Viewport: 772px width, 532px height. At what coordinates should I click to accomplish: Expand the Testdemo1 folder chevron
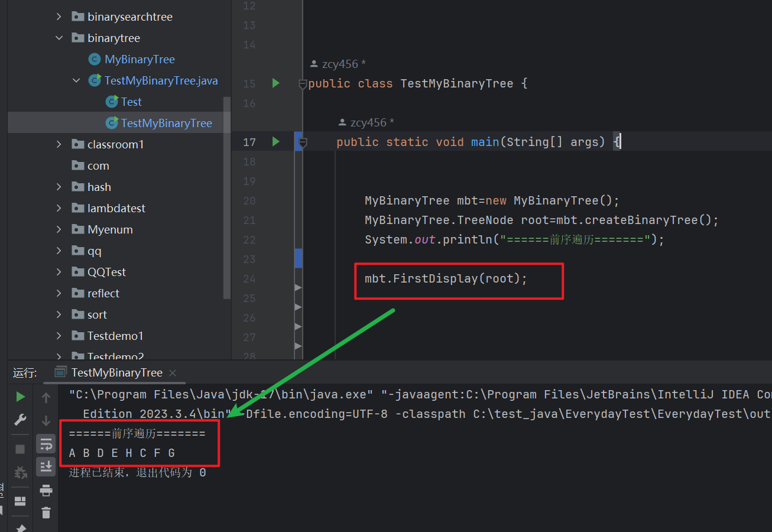[59, 336]
